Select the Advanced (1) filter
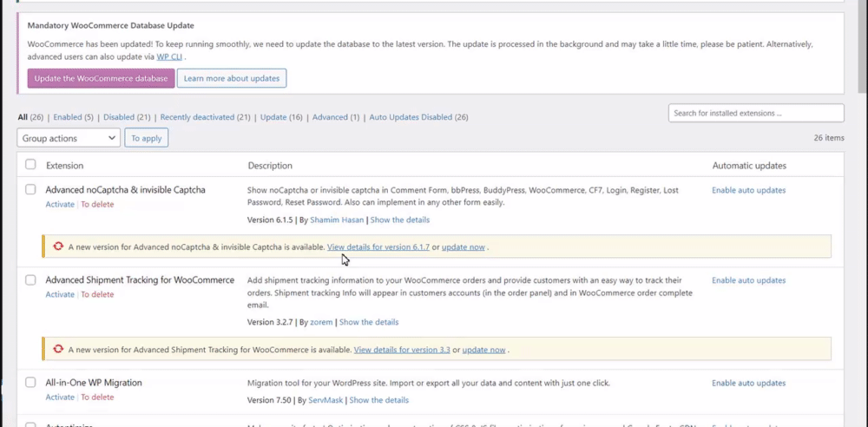The width and height of the screenshot is (868, 427). [x=335, y=117]
